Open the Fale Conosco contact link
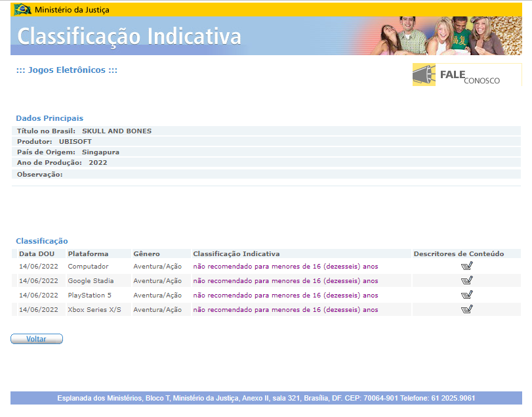 click(467, 75)
